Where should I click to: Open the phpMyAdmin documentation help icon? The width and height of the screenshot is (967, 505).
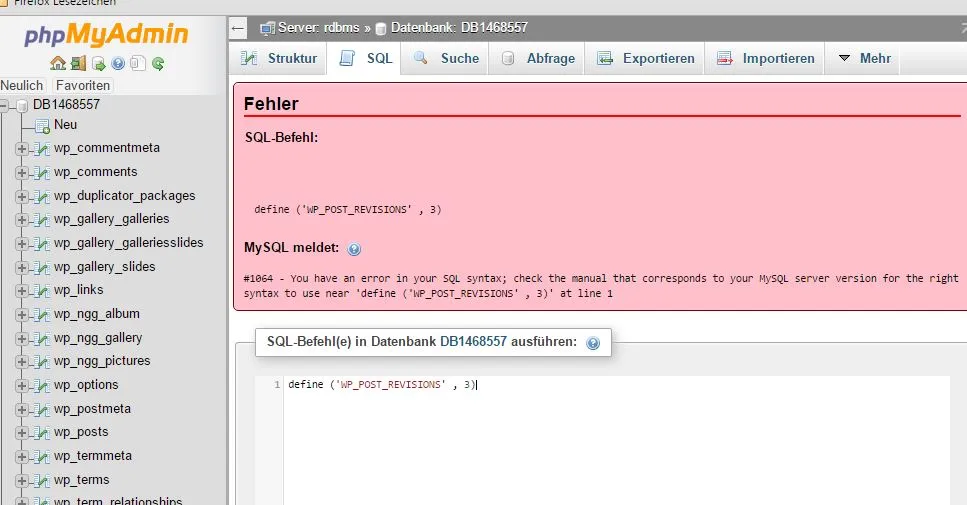pos(118,64)
